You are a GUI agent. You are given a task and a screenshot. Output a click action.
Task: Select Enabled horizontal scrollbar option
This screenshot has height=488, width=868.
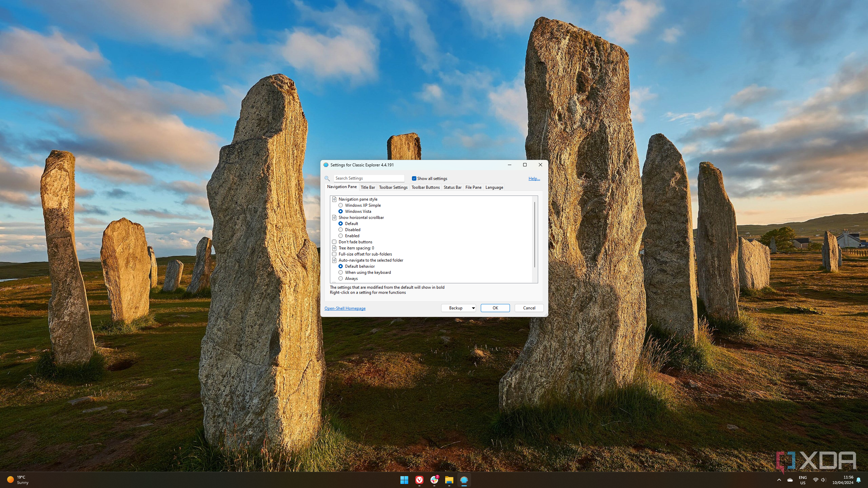(x=341, y=236)
